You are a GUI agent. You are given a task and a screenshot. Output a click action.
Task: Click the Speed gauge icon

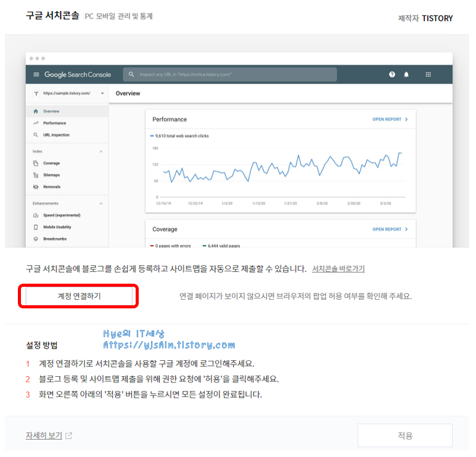tap(36, 215)
